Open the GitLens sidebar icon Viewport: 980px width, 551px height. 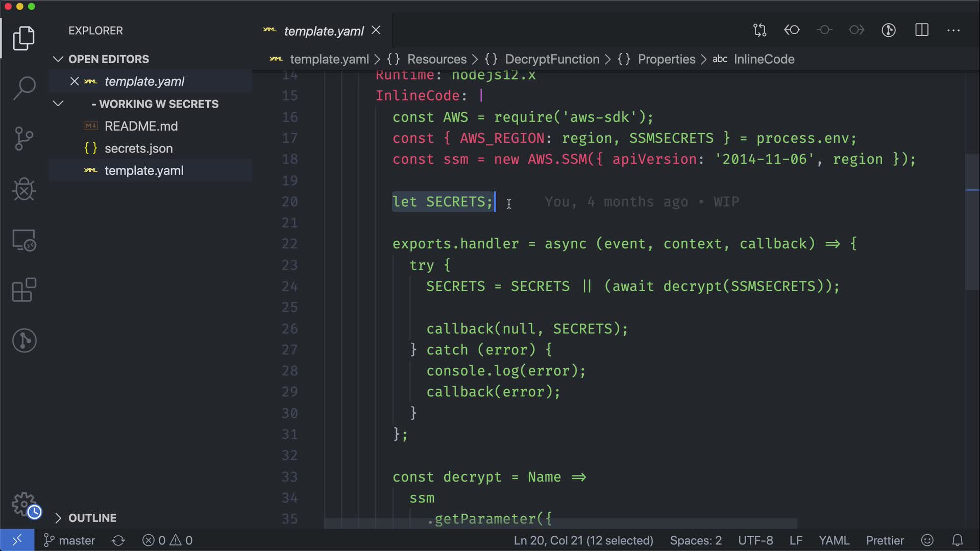point(24,340)
